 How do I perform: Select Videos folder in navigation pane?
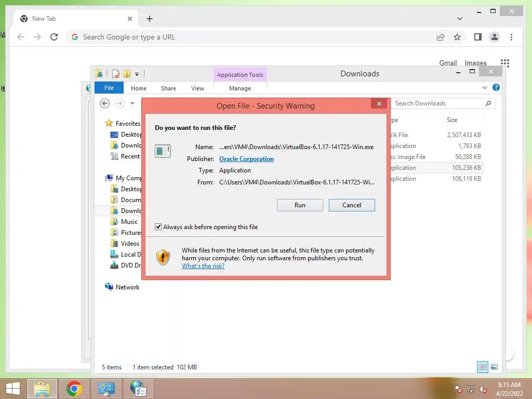125,243
